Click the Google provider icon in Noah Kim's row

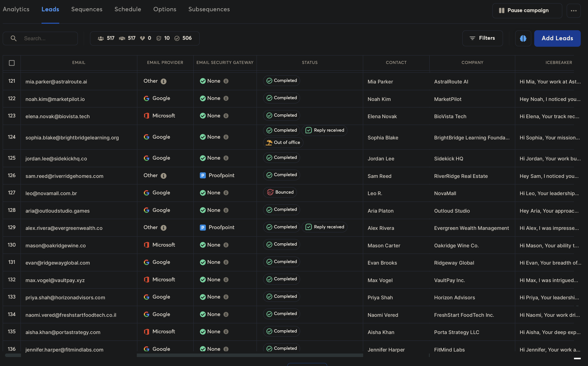tap(147, 98)
